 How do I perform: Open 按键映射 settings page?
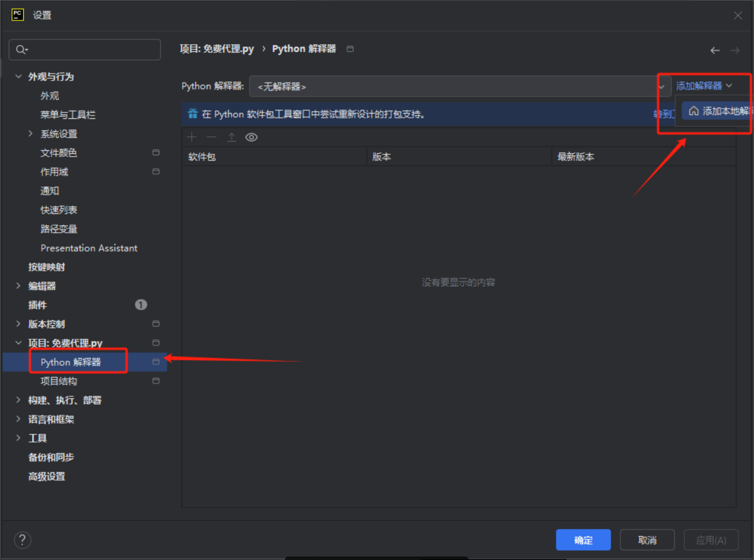point(47,267)
